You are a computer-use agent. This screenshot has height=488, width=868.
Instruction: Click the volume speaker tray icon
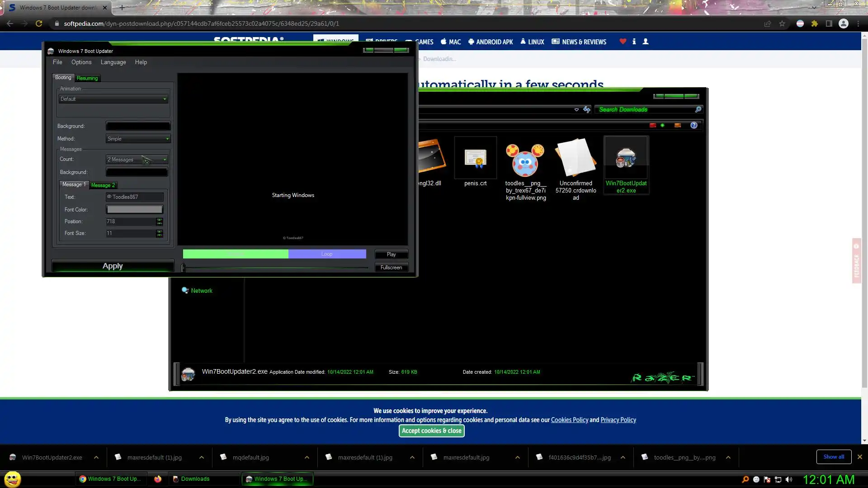coord(789,479)
